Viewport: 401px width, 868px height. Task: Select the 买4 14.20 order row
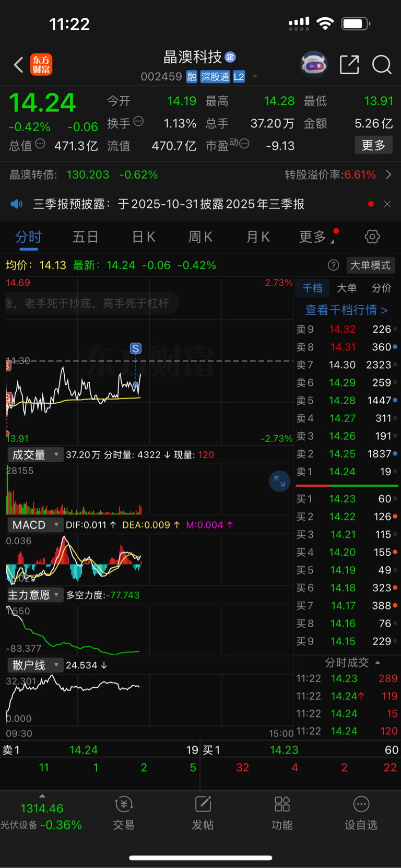(x=347, y=552)
